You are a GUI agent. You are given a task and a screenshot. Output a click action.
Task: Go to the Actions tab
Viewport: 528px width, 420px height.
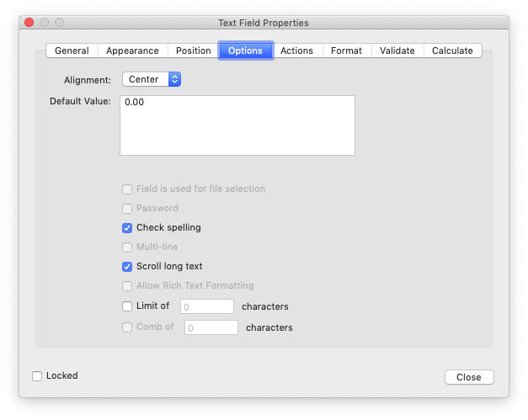[x=296, y=51]
